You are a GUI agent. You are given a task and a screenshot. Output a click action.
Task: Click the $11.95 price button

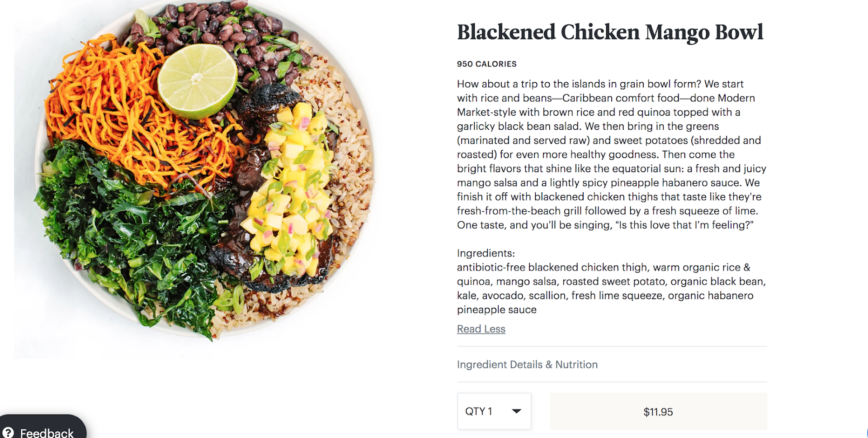(658, 412)
